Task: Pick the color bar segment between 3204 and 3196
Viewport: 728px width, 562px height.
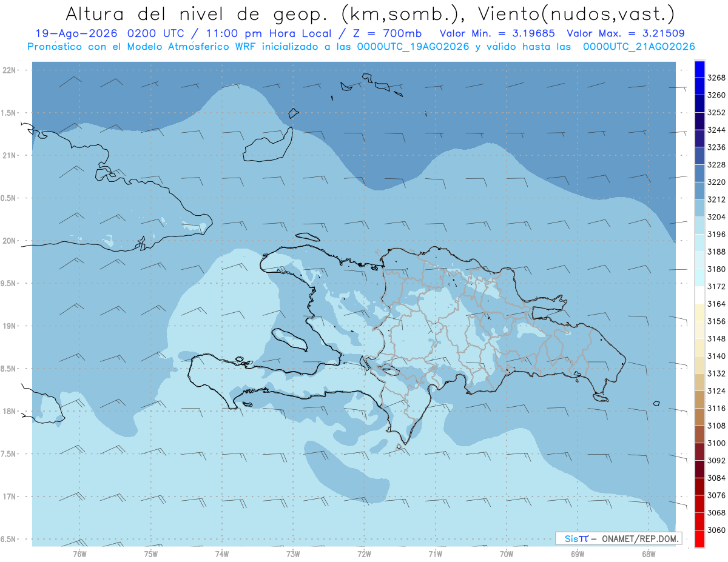Action: coord(699,226)
